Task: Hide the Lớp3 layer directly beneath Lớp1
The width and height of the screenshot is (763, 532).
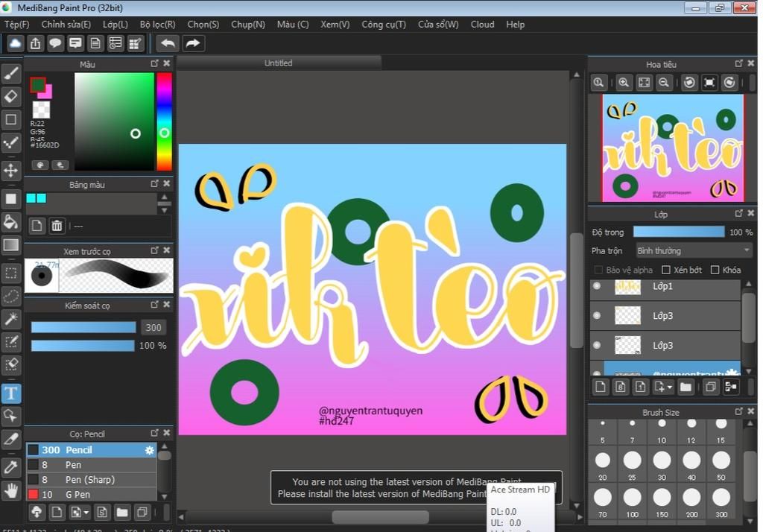Action: point(597,315)
